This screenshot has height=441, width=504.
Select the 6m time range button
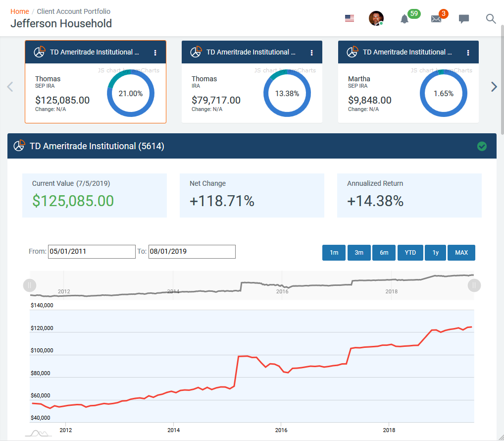coord(384,253)
